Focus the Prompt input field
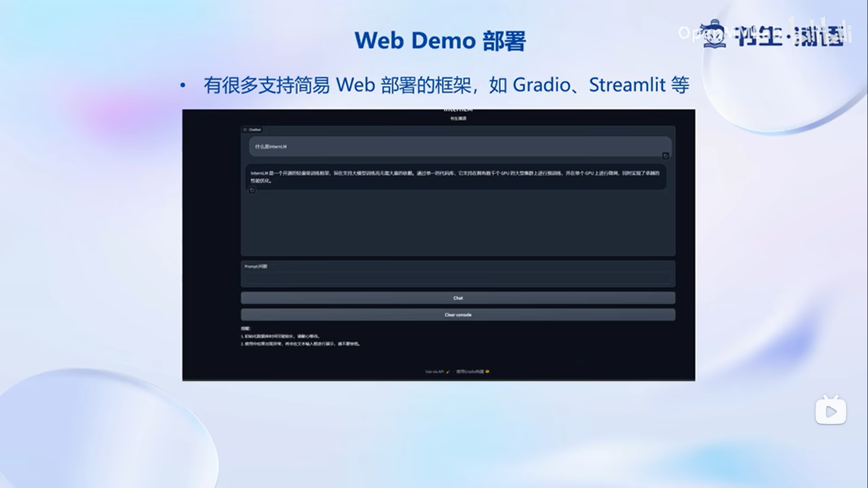This screenshot has height=488, width=868. pyautogui.click(x=458, y=278)
